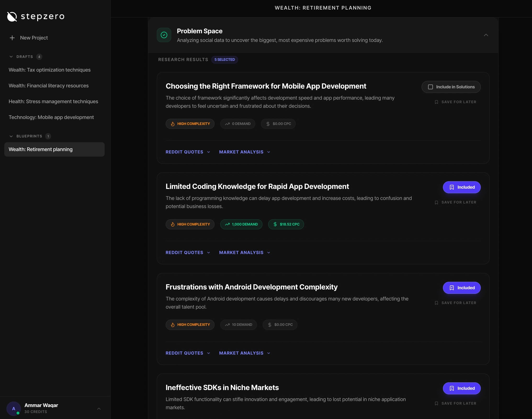Image resolution: width=532 pixels, height=419 pixels.
Task: Click Ammar Waqar's avatar circle
Action: (13, 408)
